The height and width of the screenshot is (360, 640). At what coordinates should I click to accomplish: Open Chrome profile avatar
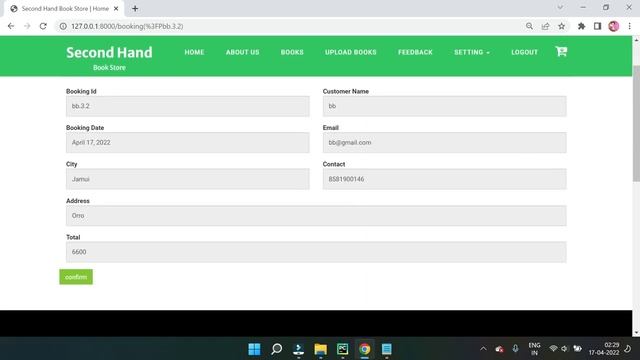pos(613,26)
